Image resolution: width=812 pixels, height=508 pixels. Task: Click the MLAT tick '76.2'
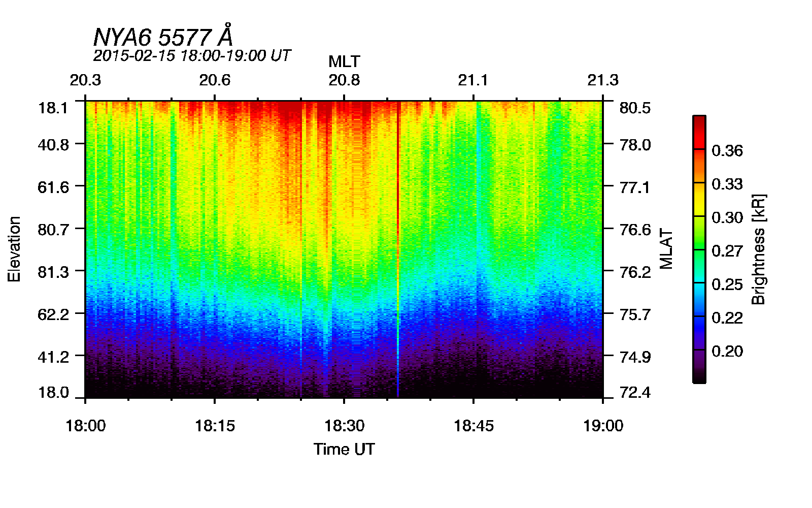(635, 272)
